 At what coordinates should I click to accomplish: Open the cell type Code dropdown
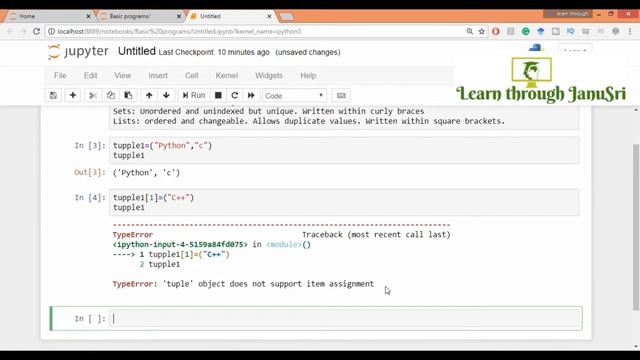(x=294, y=96)
